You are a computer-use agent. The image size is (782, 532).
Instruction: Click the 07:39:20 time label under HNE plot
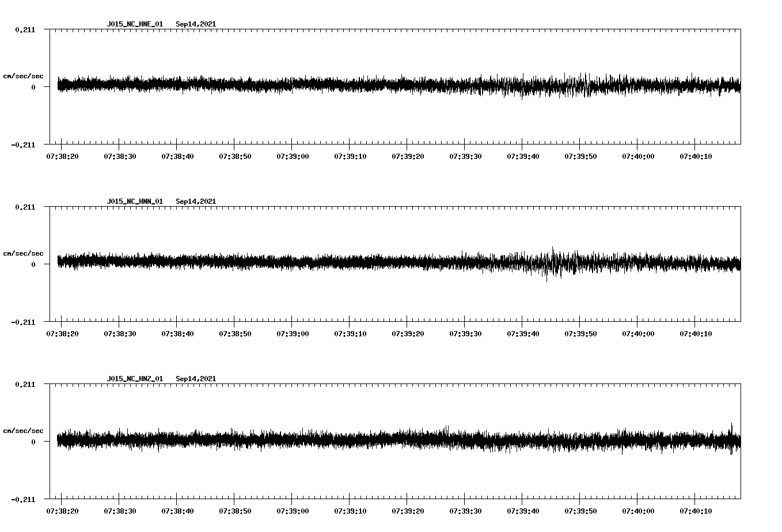pos(408,157)
